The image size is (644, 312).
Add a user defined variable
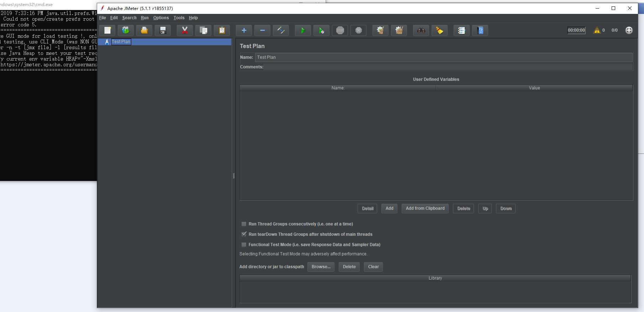[x=390, y=208]
